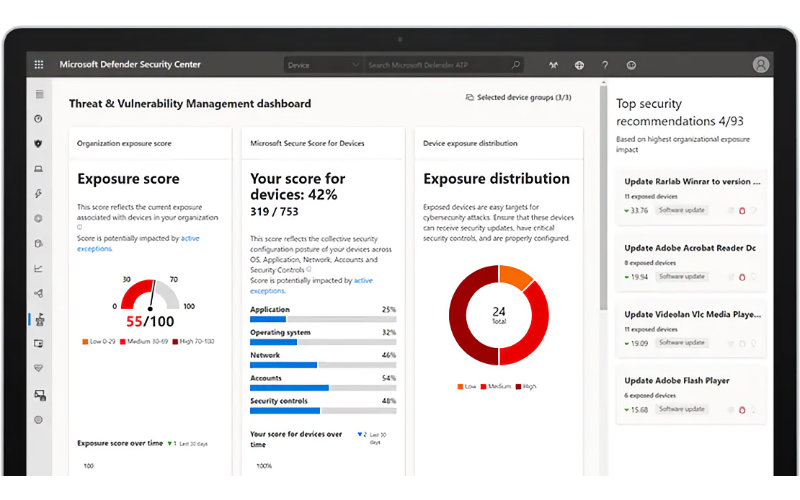Click the globe icon in top bar
The image size is (800, 500).
point(579,65)
